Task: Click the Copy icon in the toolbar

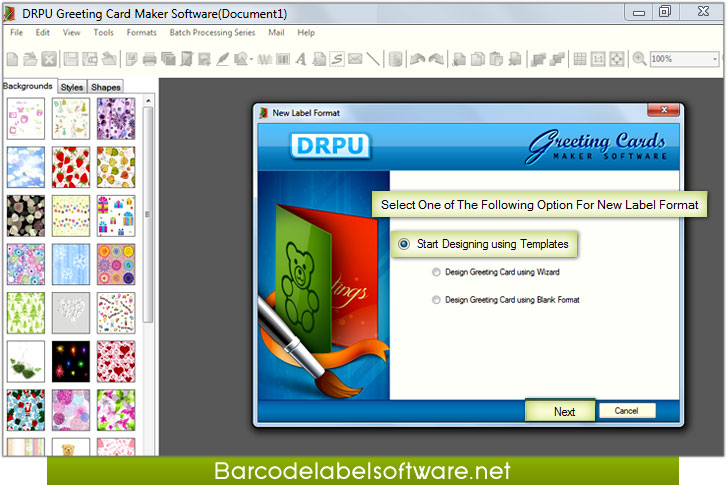Action: click(x=478, y=59)
